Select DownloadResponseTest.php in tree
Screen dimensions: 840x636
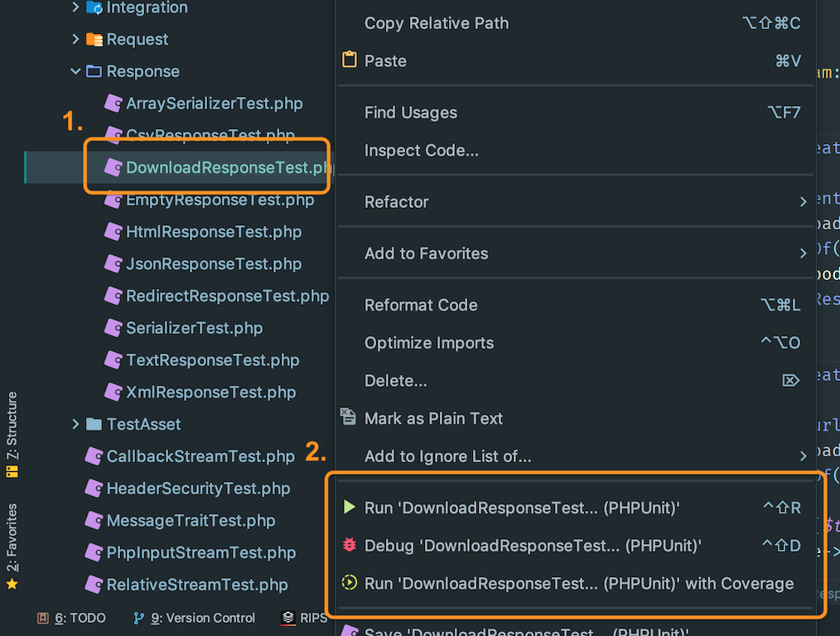[228, 167]
